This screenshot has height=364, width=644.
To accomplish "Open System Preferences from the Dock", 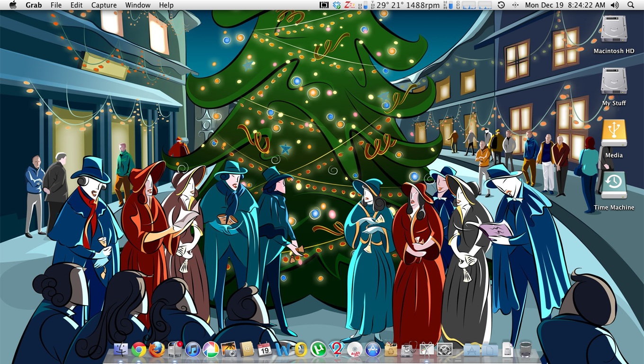I will [x=445, y=350].
